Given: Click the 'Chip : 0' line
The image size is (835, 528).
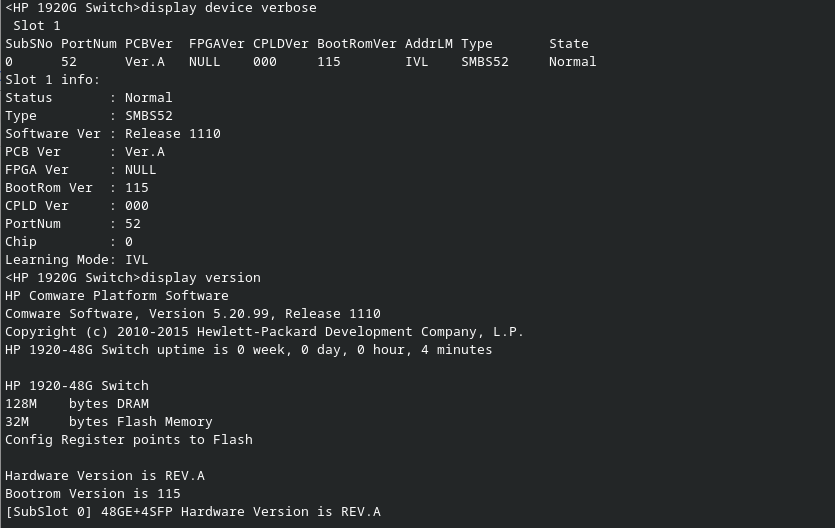Looking at the screenshot, I should (x=69, y=242).
